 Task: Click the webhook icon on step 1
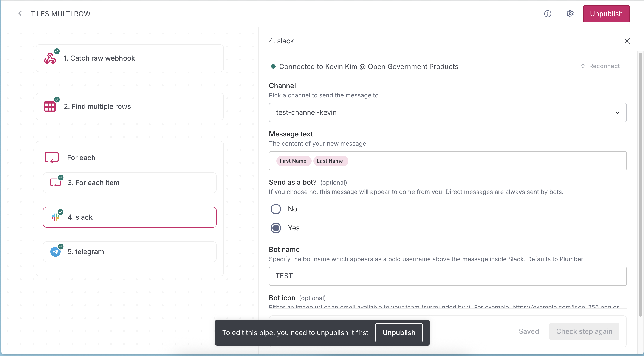pos(50,58)
